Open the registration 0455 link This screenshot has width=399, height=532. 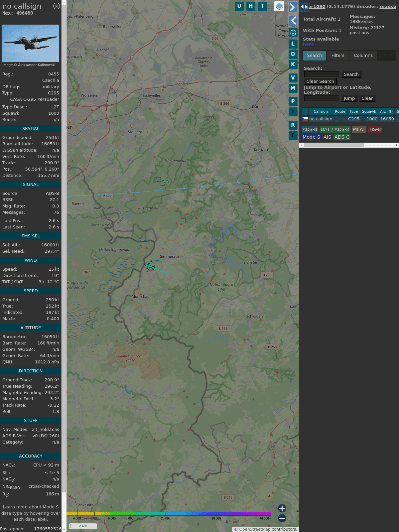pyautogui.click(x=54, y=74)
